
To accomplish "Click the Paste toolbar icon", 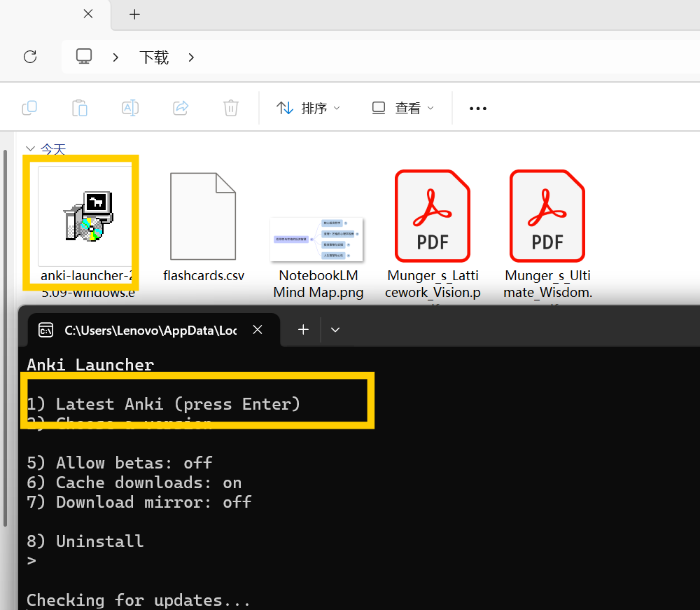I will pyautogui.click(x=80, y=108).
